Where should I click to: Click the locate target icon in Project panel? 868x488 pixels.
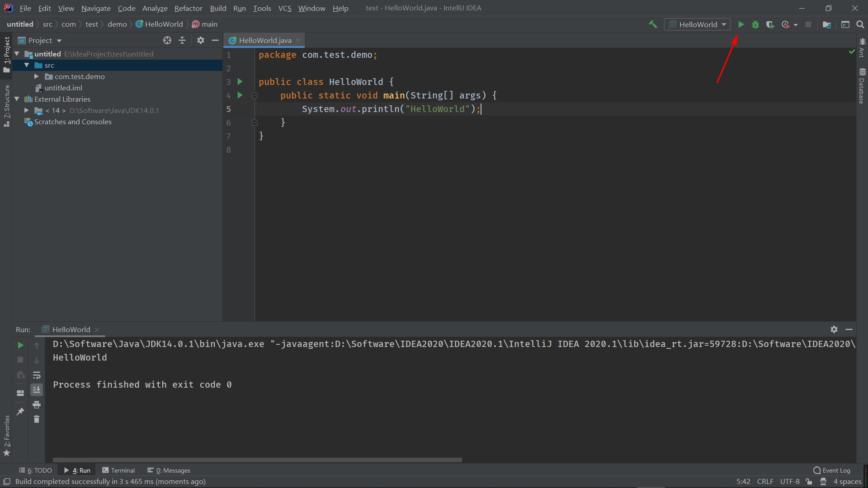pos(167,40)
